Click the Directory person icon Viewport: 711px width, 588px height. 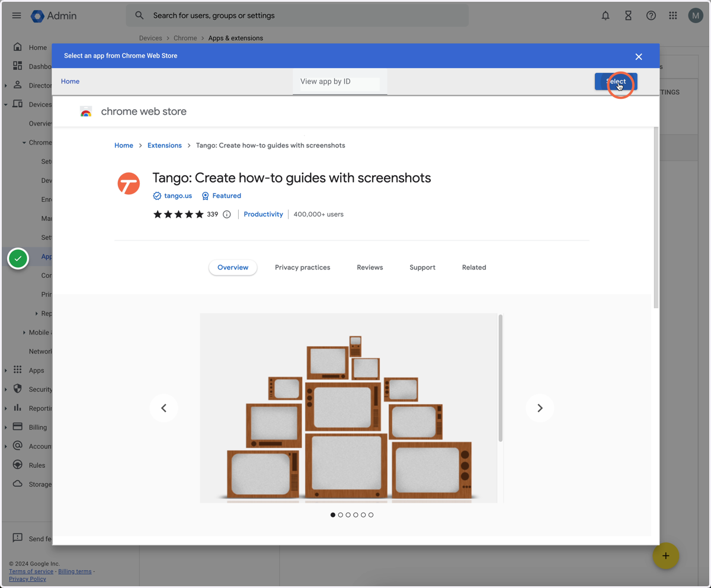coord(18,85)
